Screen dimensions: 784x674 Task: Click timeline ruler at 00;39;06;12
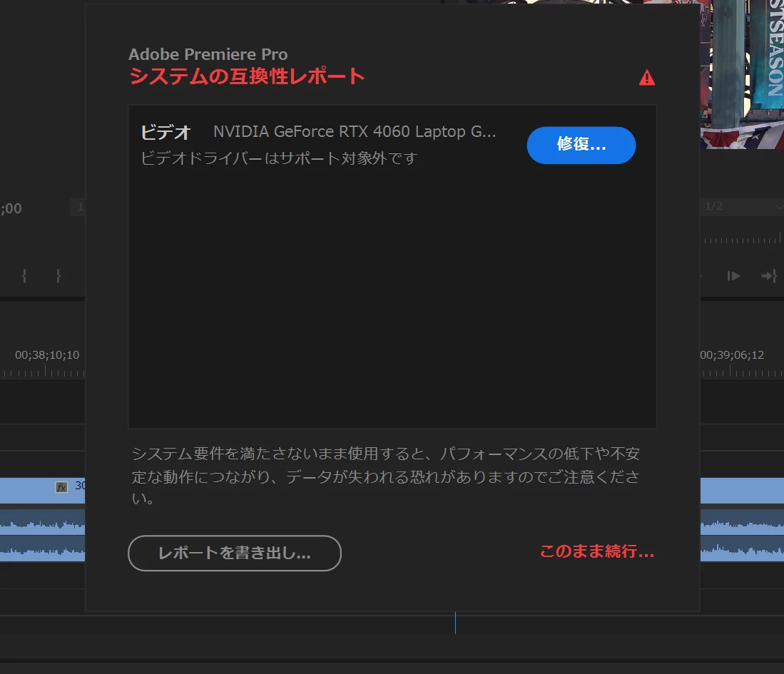[x=732, y=355]
